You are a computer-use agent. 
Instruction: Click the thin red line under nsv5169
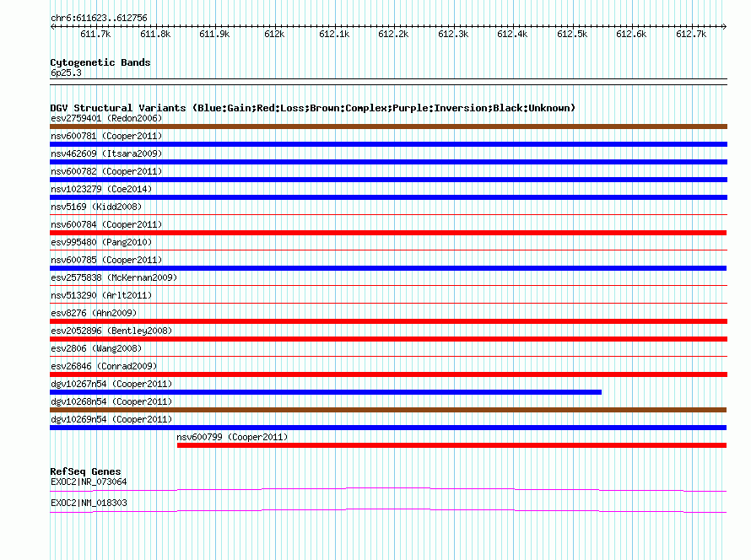(388, 214)
